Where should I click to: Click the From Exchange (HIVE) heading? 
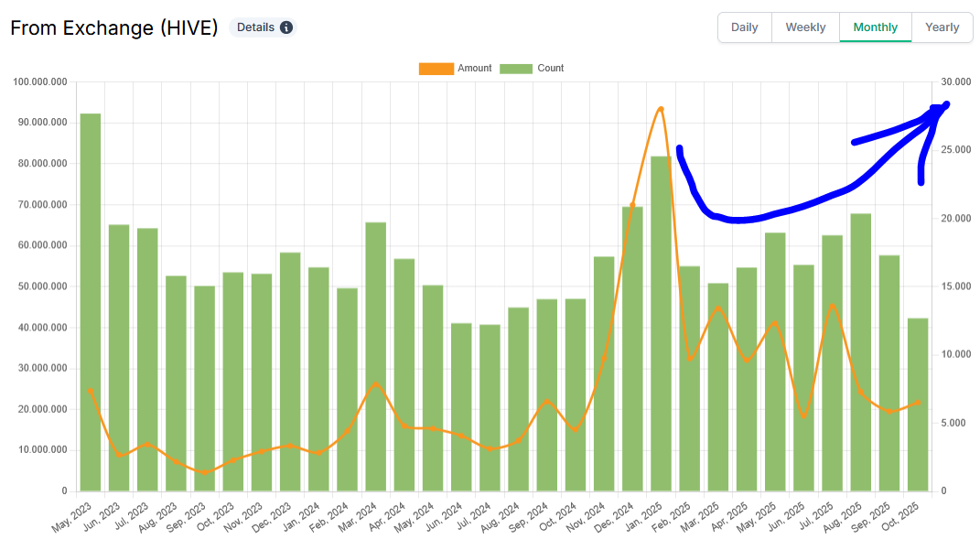tap(114, 27)
